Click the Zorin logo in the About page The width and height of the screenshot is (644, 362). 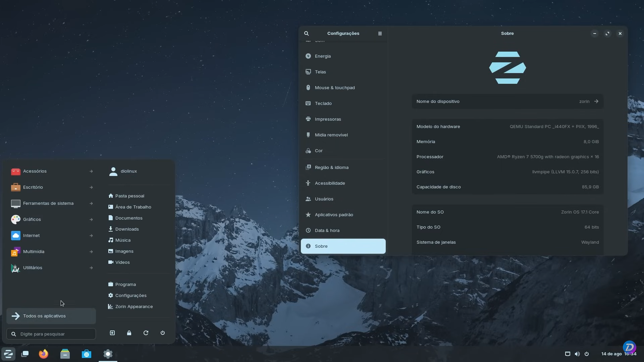(507, 68)
